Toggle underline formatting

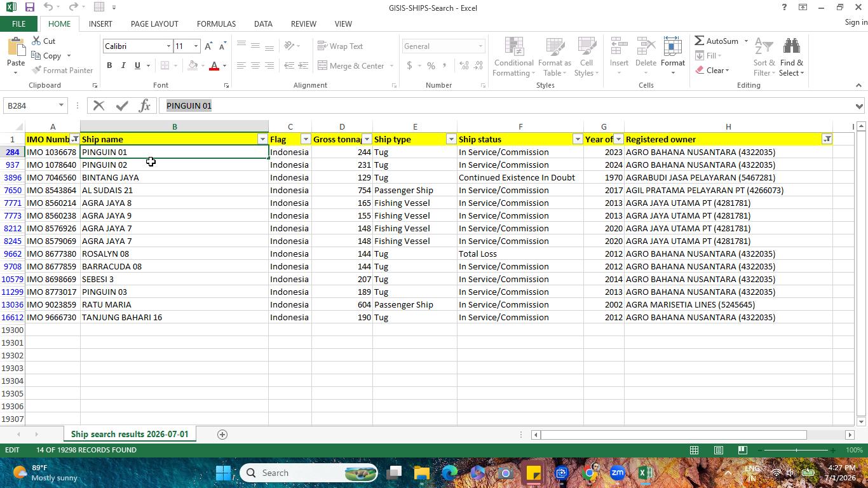137,65
